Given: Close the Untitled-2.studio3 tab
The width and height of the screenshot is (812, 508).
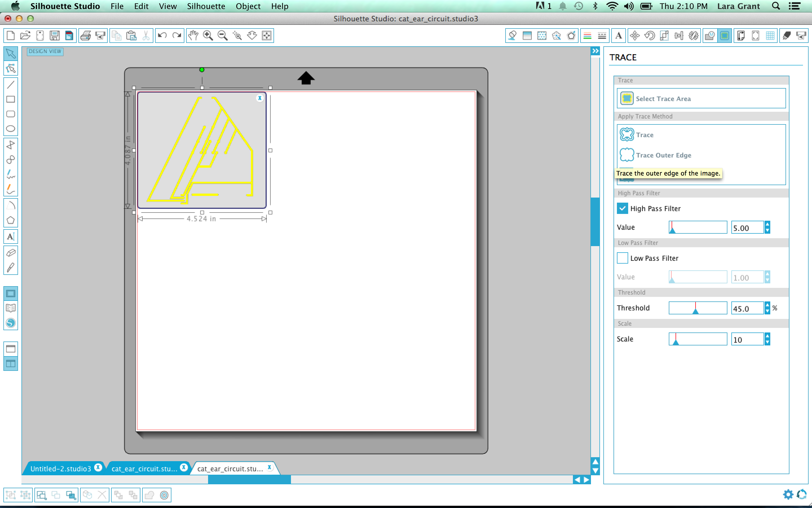Looking at the screenshot, I should [x=98, y=467].
